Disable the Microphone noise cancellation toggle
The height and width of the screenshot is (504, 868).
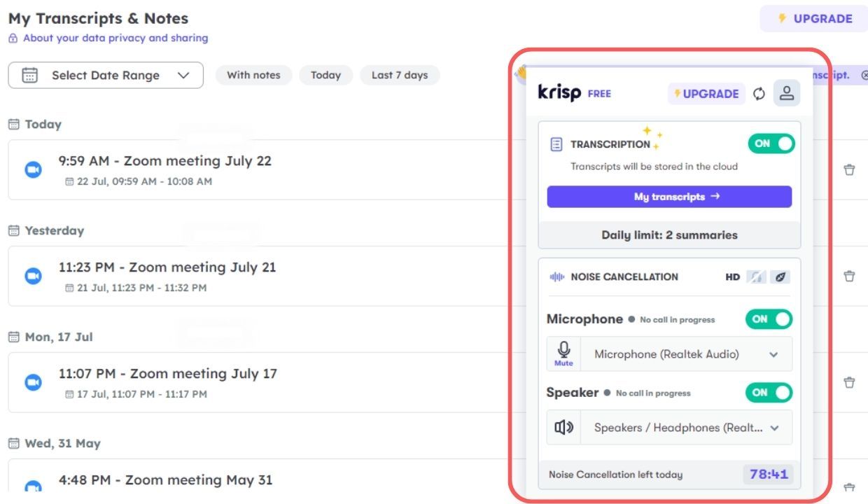pyautogui.click(x=769, y=319)
